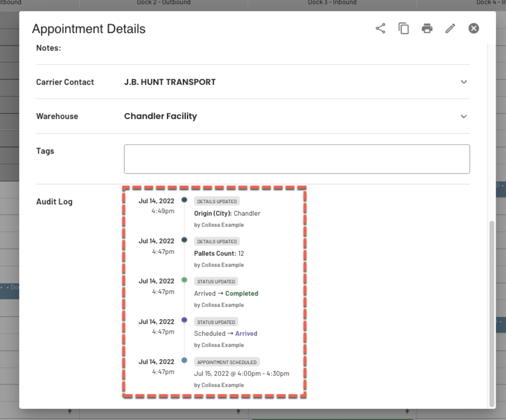This screenshot has height=420, width=506.
Task: Click the 4:49pm audit log timestamp
Action: click(163, 211)
